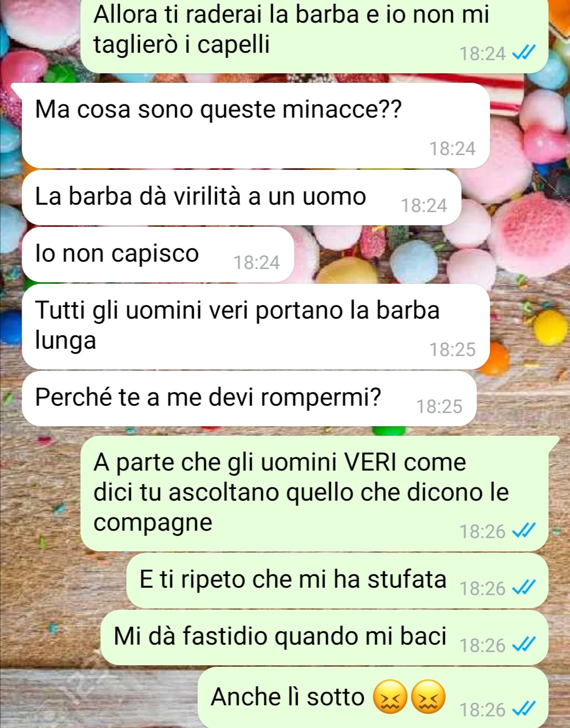Select message 'Perché te a me devi rompermi?'
This screenshot has height=728, width=570.
point(249,398)
